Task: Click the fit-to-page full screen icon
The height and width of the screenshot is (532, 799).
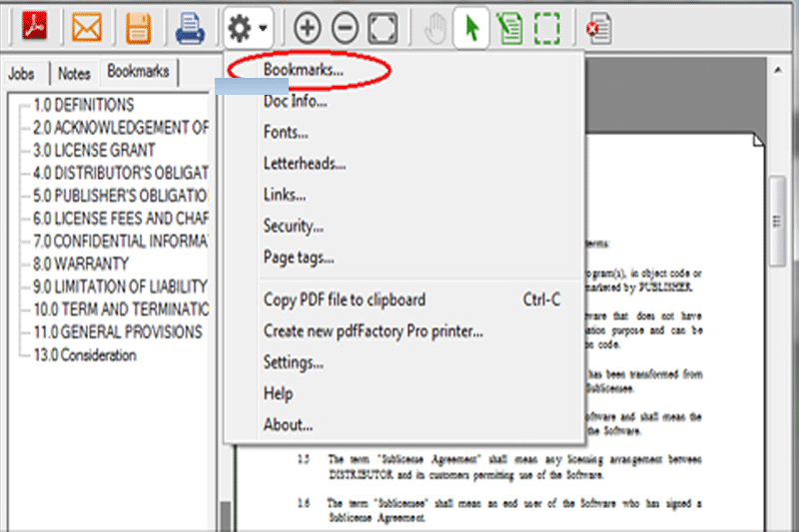Action: coord(381,28)
